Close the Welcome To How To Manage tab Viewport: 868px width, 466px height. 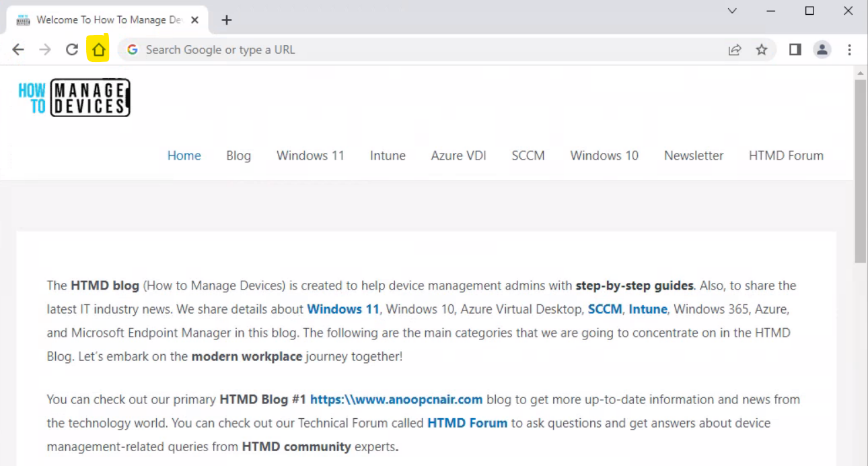[x=195, y=20]
